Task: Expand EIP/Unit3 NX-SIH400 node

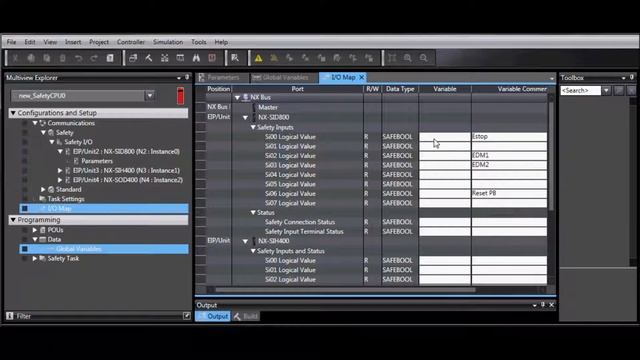Action: click(x=60, y=170)
